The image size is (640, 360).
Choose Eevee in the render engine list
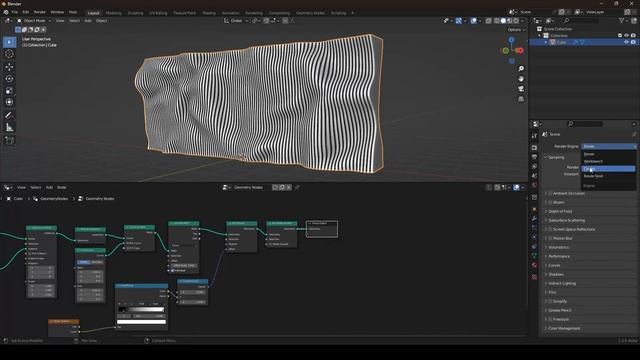coord(608,154)
